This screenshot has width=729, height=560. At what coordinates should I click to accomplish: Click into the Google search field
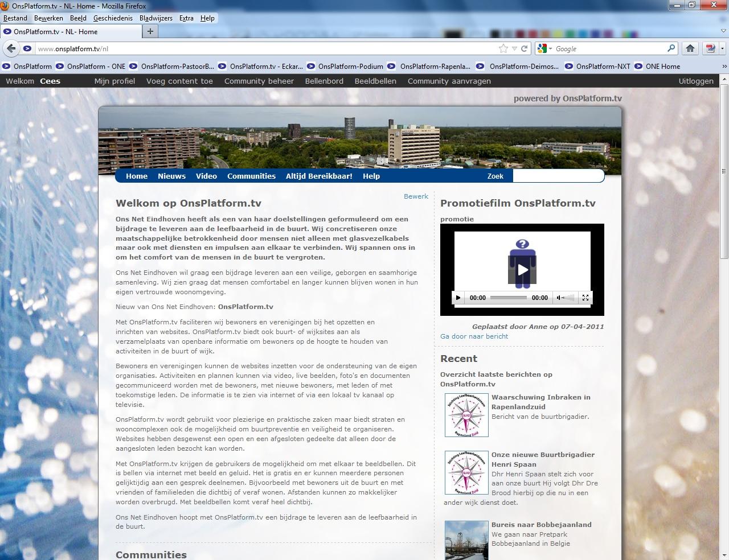click(609, 49)
